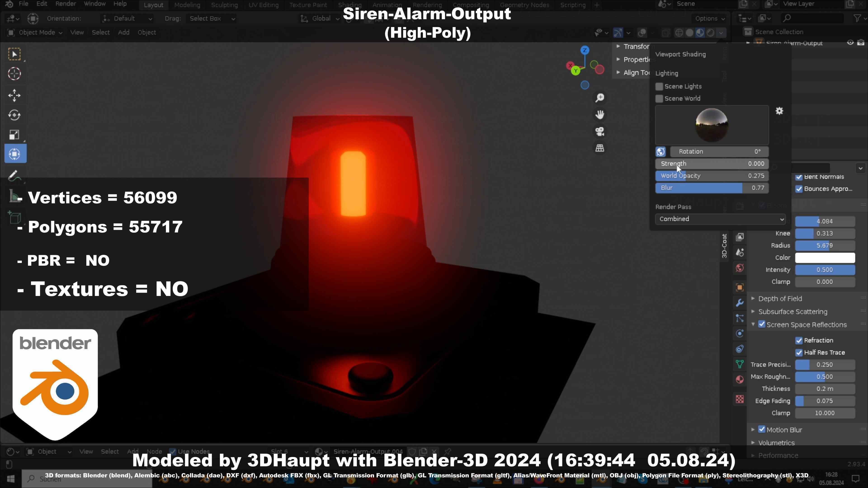The height and width of the screenshot is (488, 868).
Task: Toggle Screen Space Reflections checkbox
Action: click(x=762, y=324)
